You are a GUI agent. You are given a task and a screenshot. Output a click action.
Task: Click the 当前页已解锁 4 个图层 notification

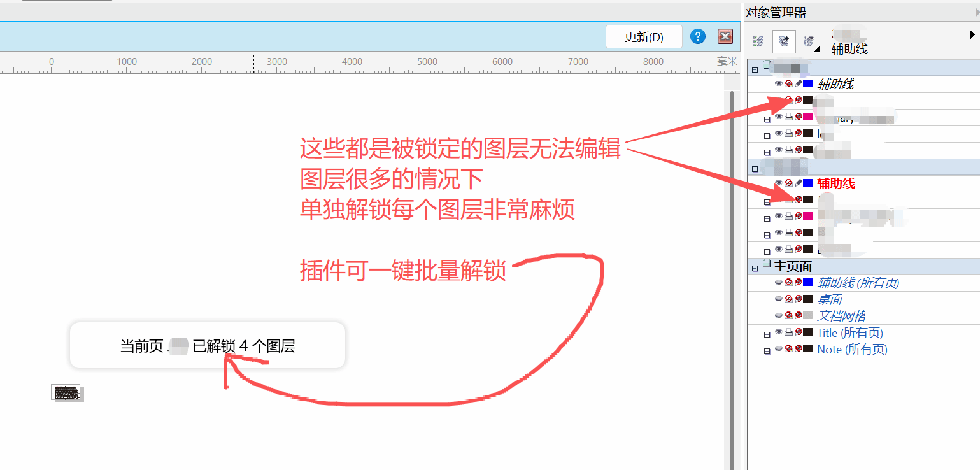pyautogui.click(x=207, y=346)
